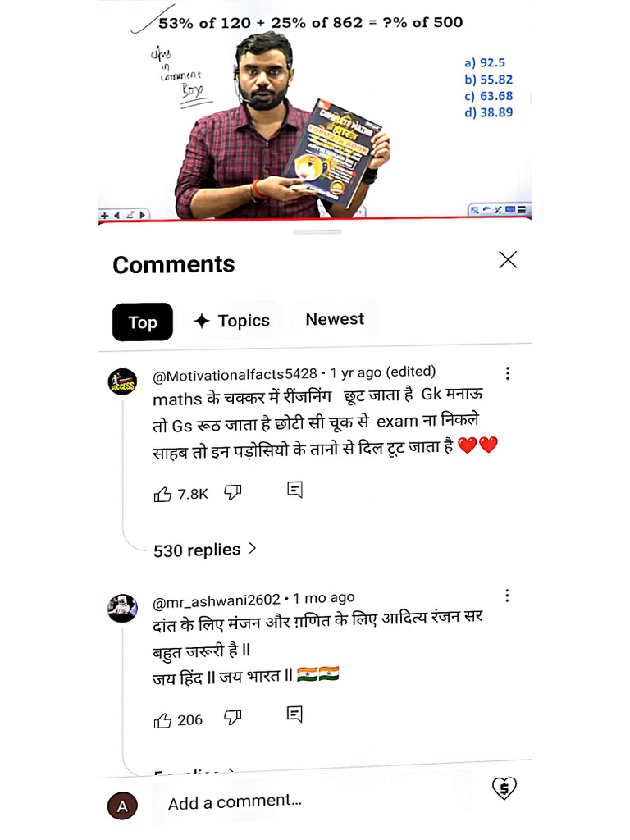Open options menu for @Motivationalfacts5428 comment
This screenshot has width=630, height=840.
[x=507, y=373]
